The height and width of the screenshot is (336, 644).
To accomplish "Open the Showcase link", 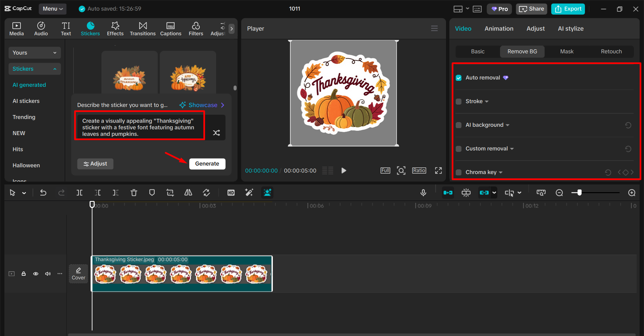I will pos(201,105).
